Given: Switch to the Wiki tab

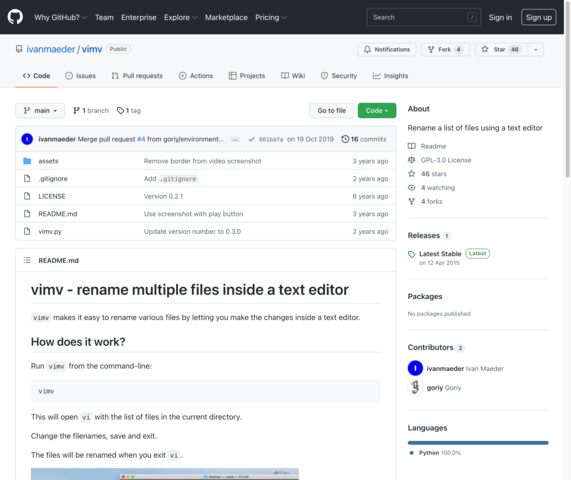Looking at the screenshot, I should tap(293, 76).
